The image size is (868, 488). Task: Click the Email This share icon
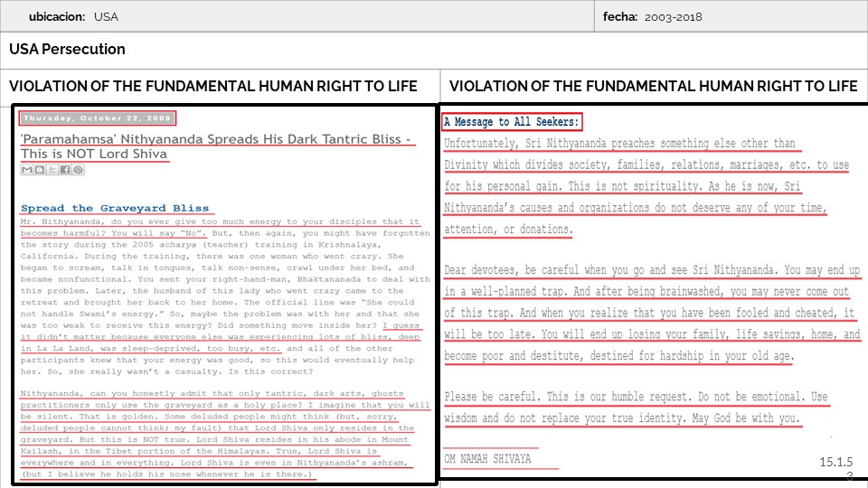(27, 170)
